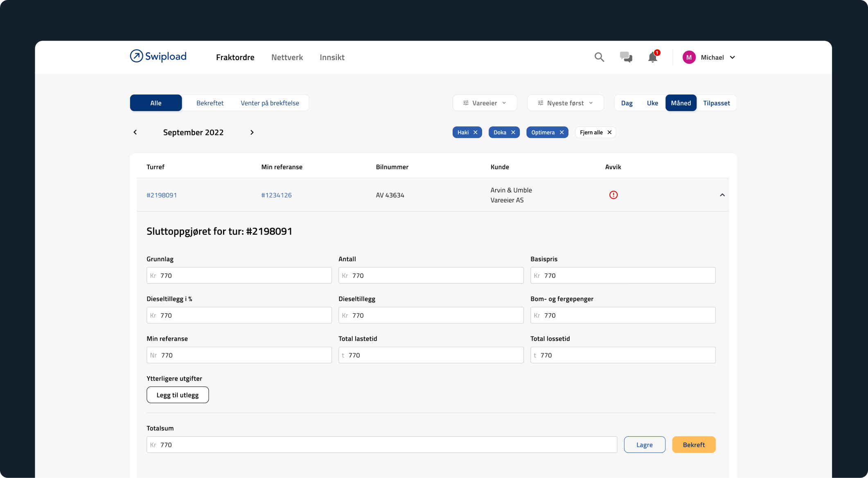Focus the form's Min referanse input field

pos(239,355)
